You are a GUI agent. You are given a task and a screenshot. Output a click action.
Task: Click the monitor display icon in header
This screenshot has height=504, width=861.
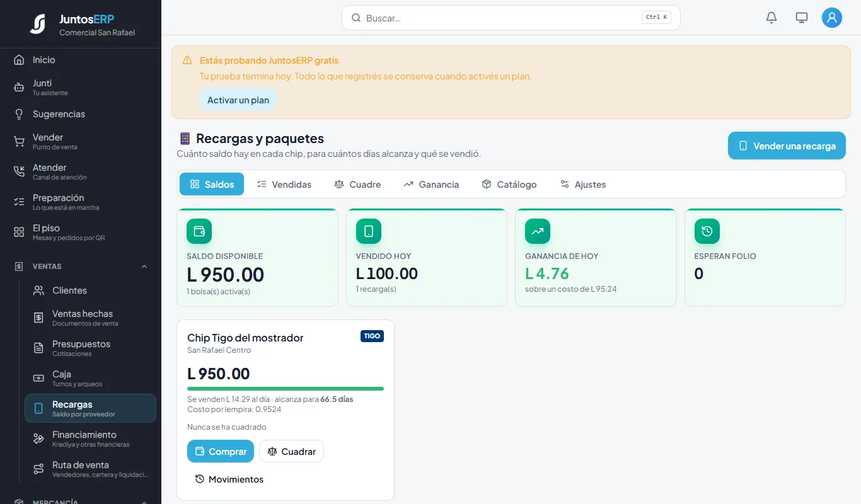[802, 18]
